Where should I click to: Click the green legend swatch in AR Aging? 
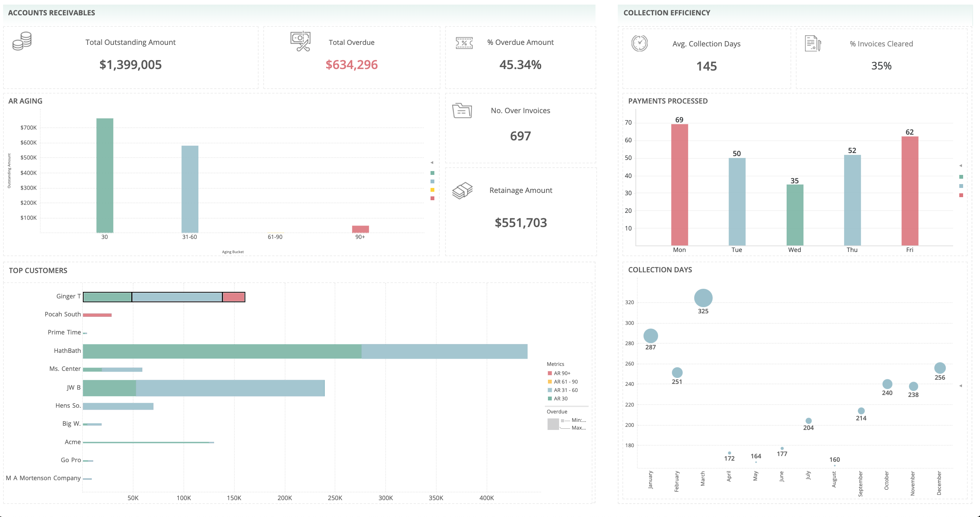[432, 173]
